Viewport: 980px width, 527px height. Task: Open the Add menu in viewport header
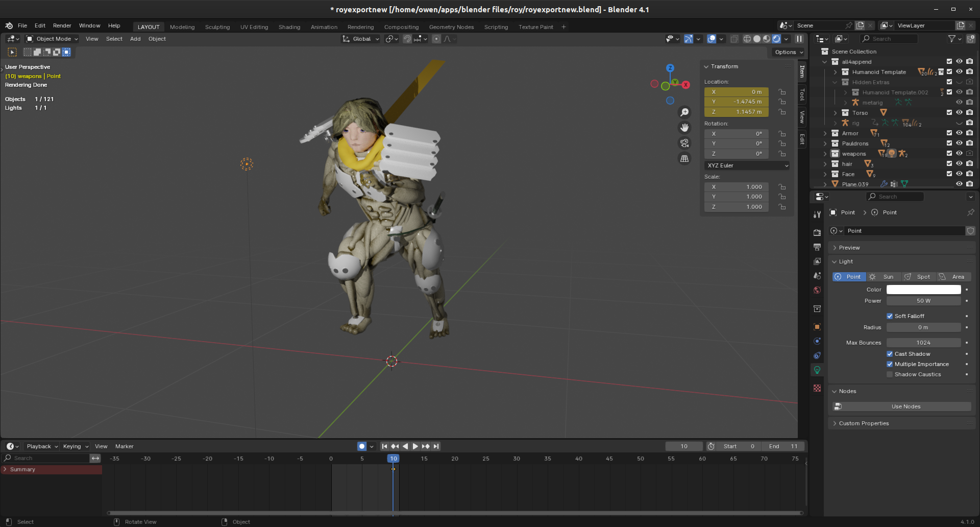point(135,39)
